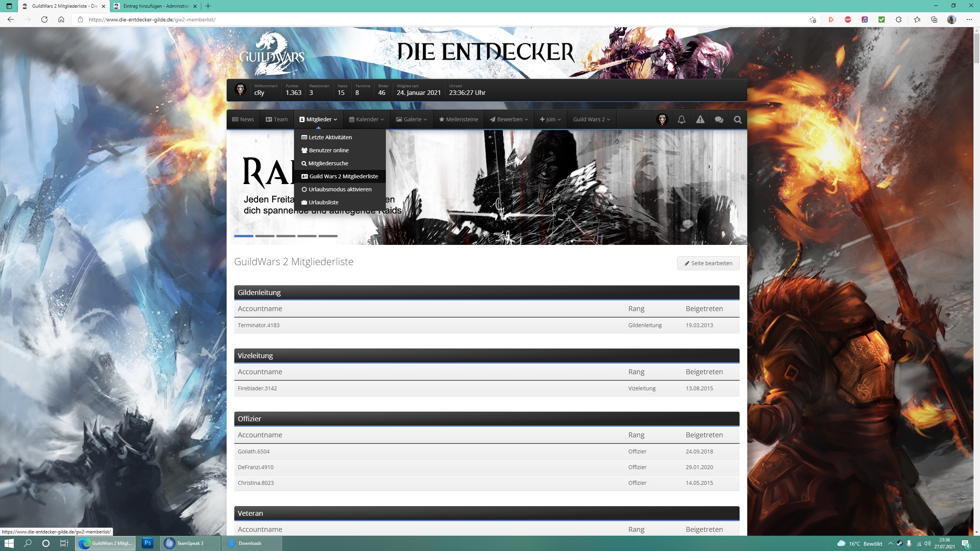Click Christina.8023 account name

[x=256, y=483]
